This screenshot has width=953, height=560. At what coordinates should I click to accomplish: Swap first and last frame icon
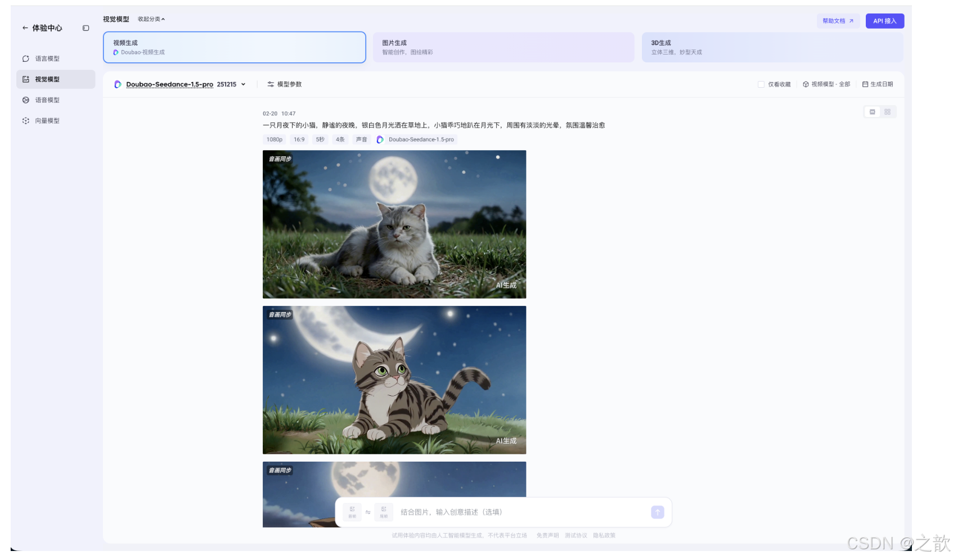pyautogui.click(x=368, y=512)
